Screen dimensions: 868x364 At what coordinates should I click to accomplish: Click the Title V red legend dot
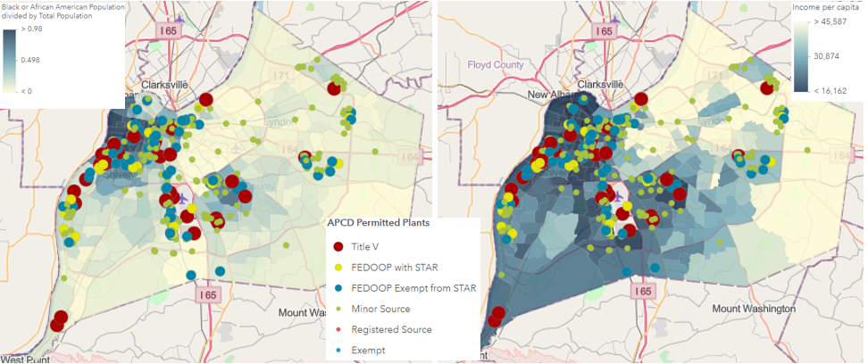(338, 246)
